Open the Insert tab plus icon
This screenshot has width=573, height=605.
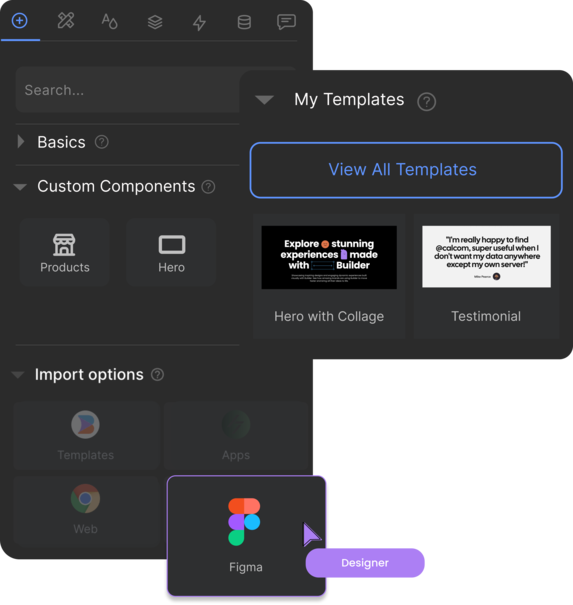(x=20, y=20)
